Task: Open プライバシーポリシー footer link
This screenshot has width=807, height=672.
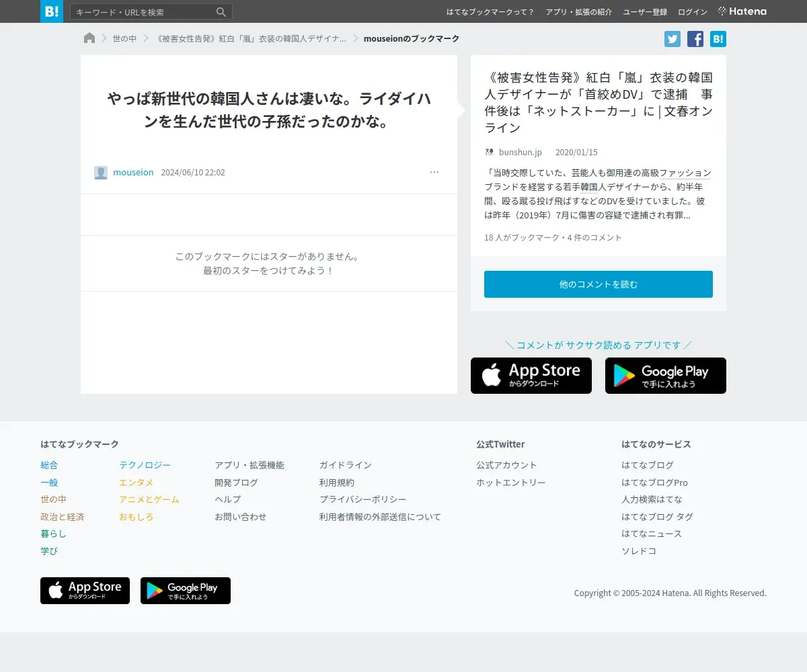Action: (x=363, y=499)
